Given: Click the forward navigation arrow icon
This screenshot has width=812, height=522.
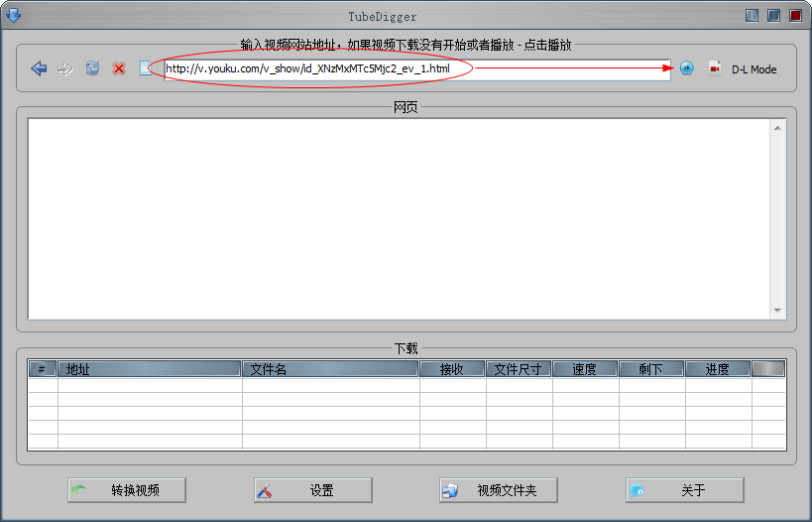Looking at the screenshot, I should (65, 68).
